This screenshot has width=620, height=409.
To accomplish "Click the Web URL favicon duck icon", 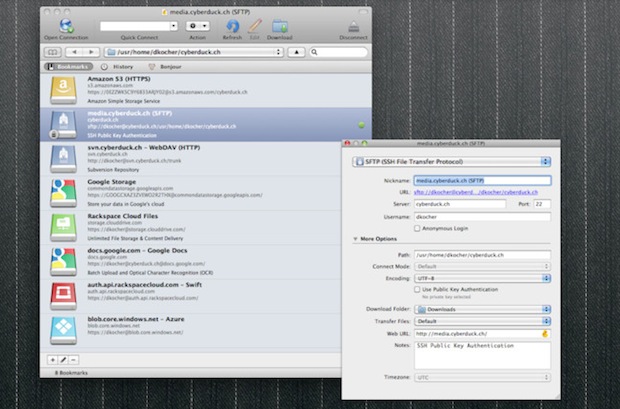I will click(545, 334).
